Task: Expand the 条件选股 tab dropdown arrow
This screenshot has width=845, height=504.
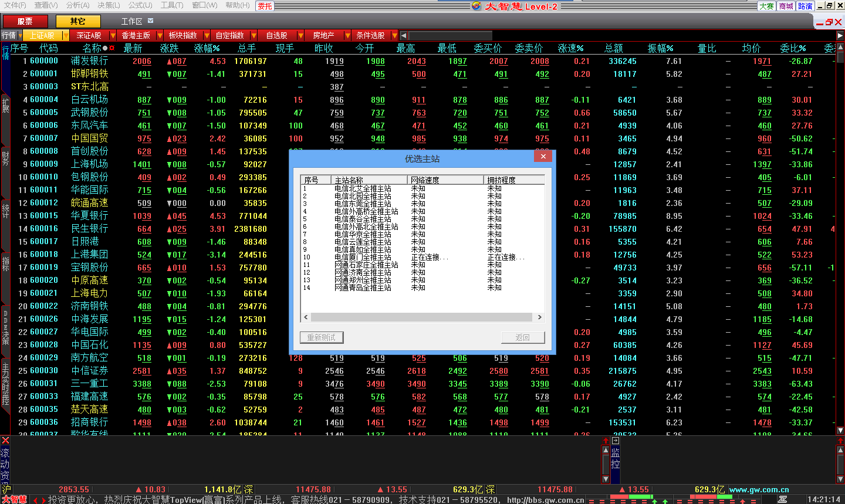Action: pyautogui.click(x=394, y=36)
